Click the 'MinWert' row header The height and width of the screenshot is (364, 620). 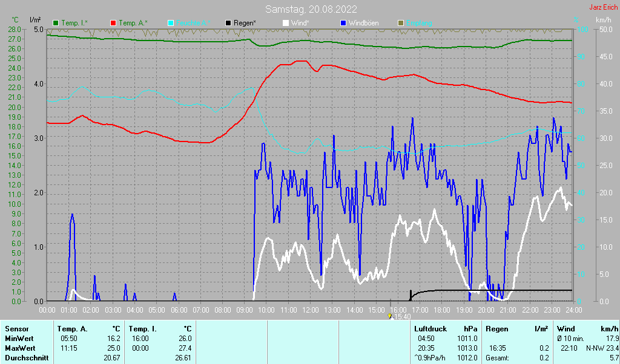pos(19,339)
